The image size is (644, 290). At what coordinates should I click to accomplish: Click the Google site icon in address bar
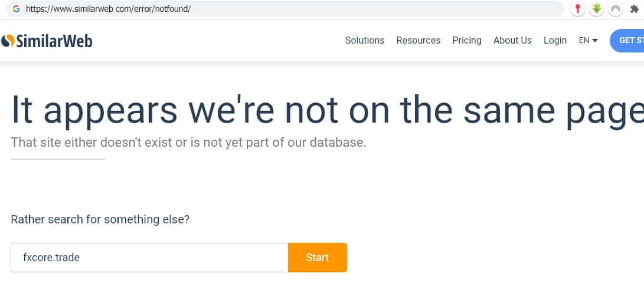16,9
